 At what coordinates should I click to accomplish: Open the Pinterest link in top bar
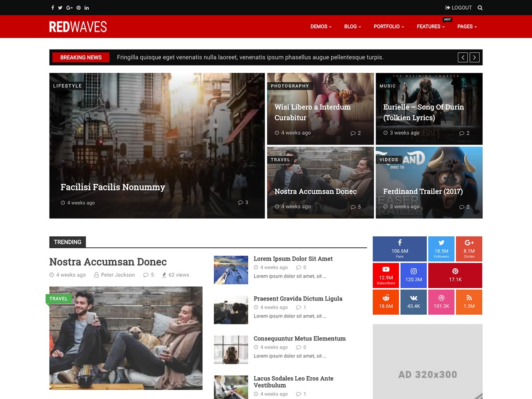78,8
